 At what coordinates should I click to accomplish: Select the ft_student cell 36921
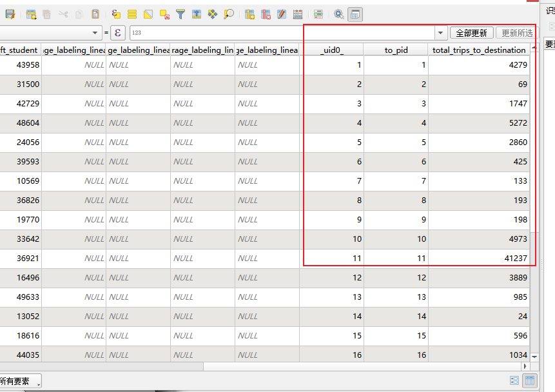[x=21, y=259]
